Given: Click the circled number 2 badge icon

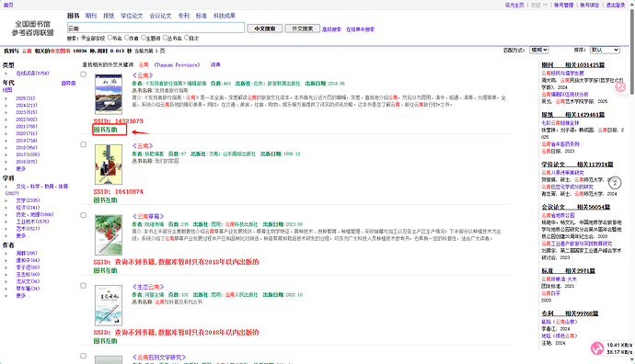Looking at the screenshot, I should coord(615,183).
